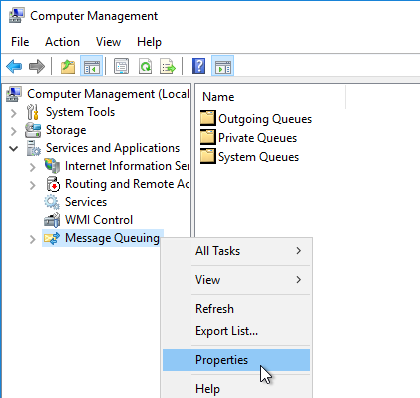
Task: Click the Routing and Remote Access icon
Action: point(53,184)
